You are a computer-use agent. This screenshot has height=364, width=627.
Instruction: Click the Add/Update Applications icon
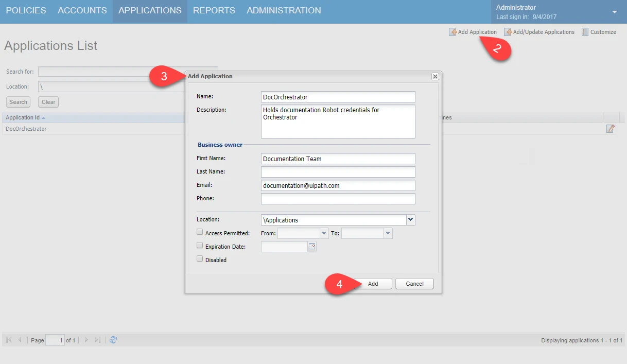point(508,32)
